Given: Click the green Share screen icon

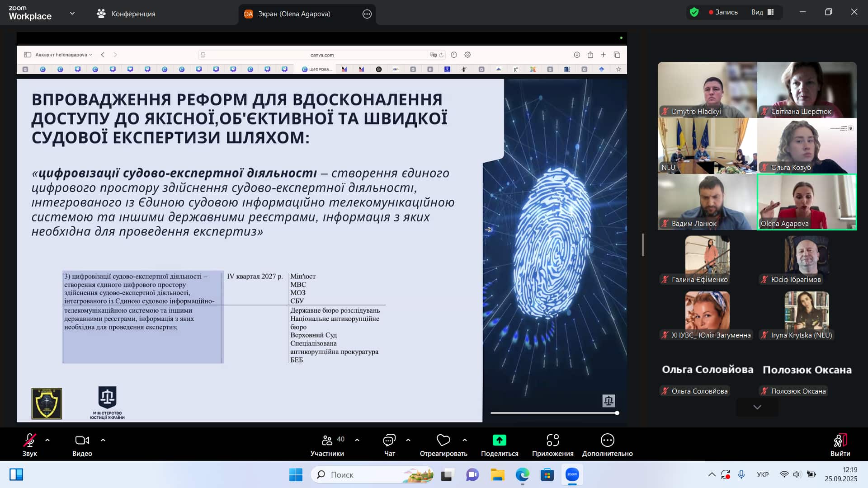Looking at the screenshot, I should pos(499,440).
